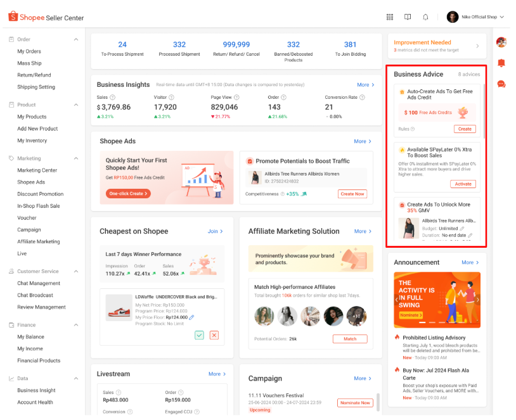Click the Visitor info help icon
Viewport: 516px width, 420px height.
tap(171, 98)
